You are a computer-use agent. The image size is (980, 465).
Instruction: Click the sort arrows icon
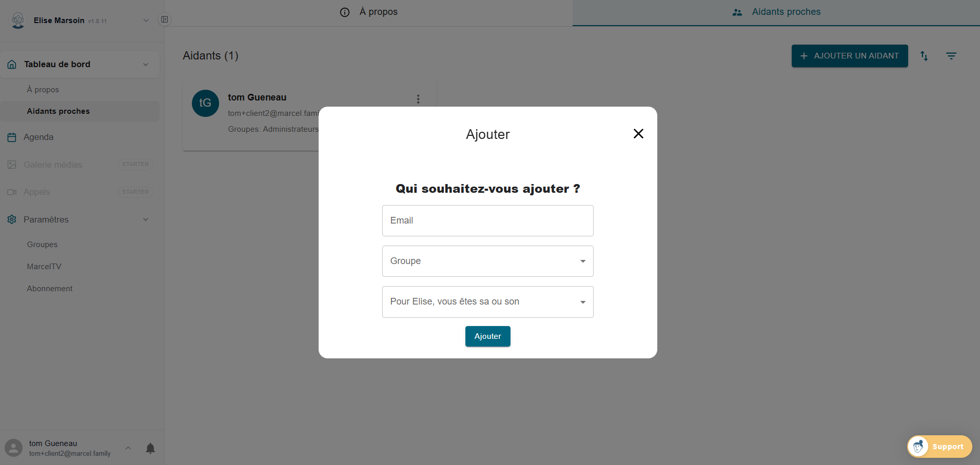pyautogui.click(x=924, y=56)
